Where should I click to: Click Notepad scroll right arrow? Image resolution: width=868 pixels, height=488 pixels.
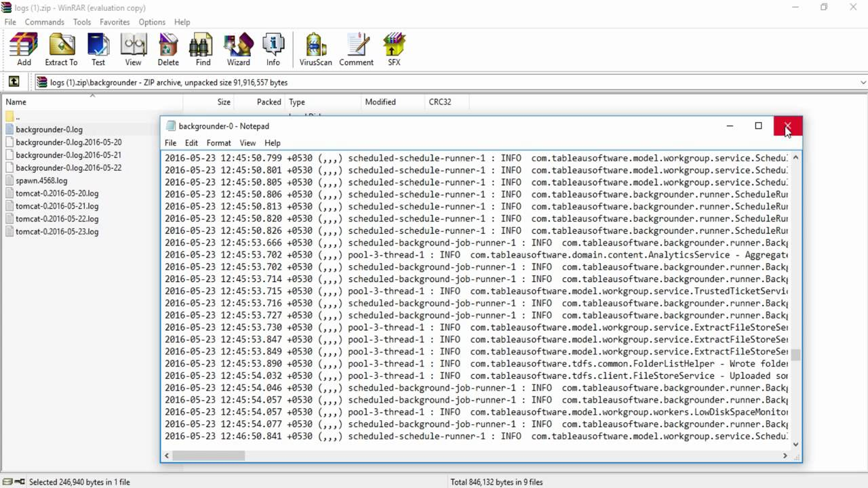tap(785, 455)
